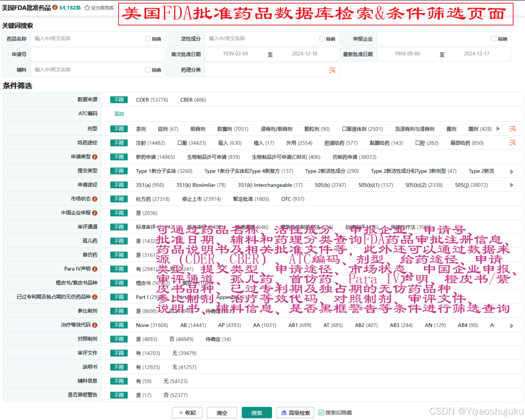Open 高级检索 advanced search
The height and width of the screenshot is (420, 525).
[x=295, y=413]
